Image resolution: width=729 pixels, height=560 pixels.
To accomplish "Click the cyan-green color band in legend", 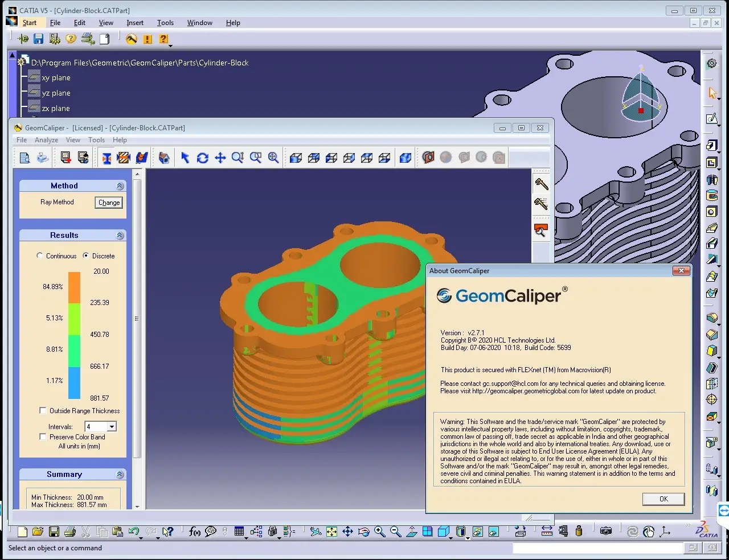I will tap(75, 351).
